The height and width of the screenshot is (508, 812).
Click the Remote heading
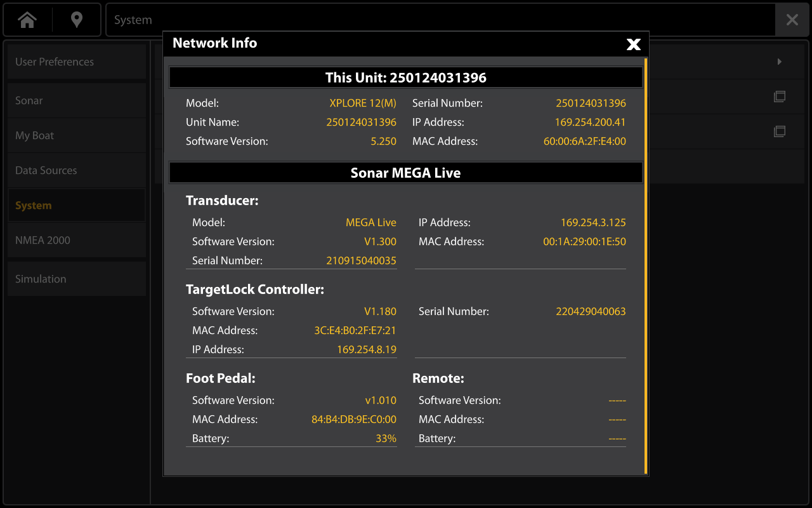438,378
